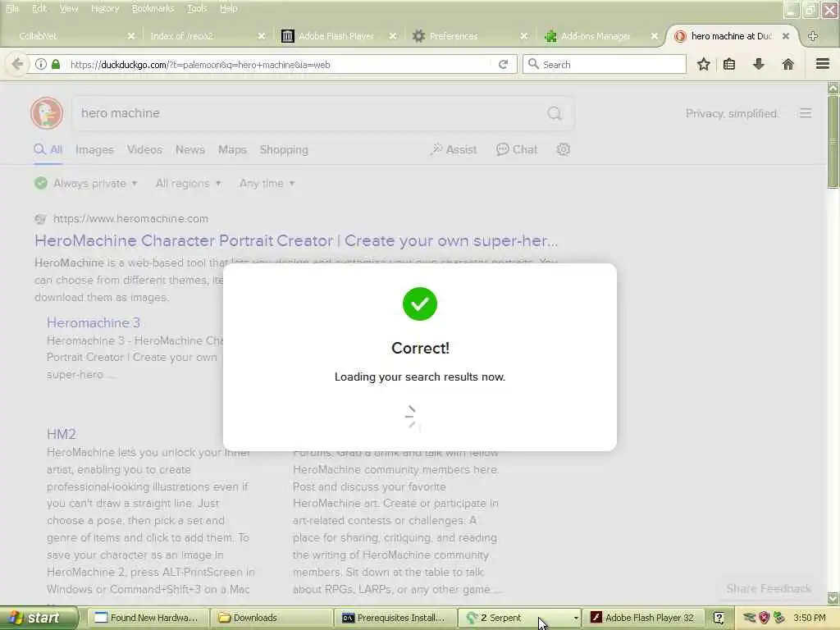Select the Maps results tab
This screenshot has width=840, height=630.
tap(232, 149)
